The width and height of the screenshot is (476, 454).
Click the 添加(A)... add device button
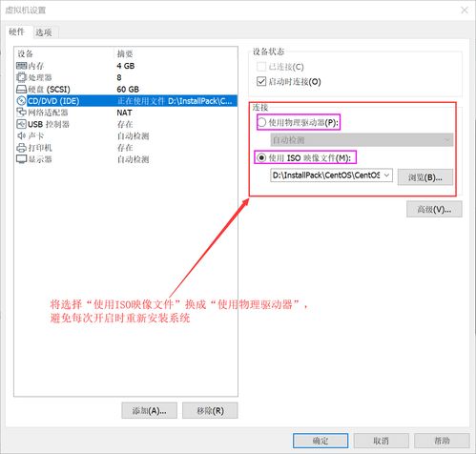pos(149,410)
